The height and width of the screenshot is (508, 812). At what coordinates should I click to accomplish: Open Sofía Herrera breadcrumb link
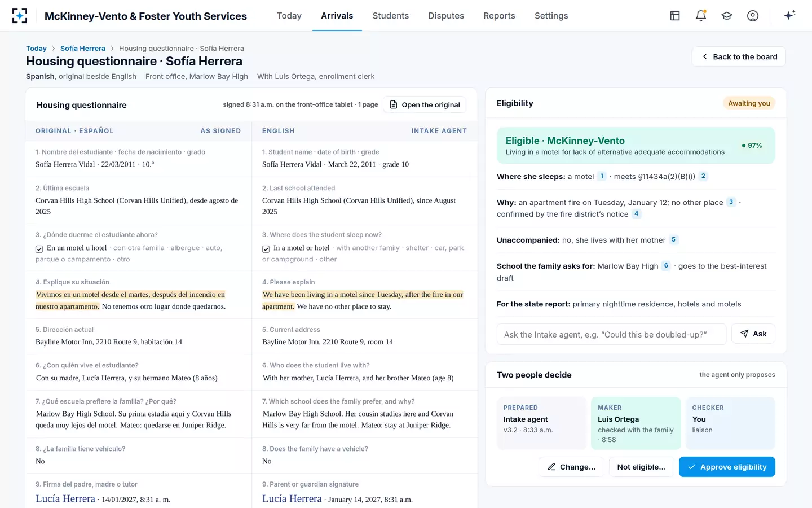point(83,49)
